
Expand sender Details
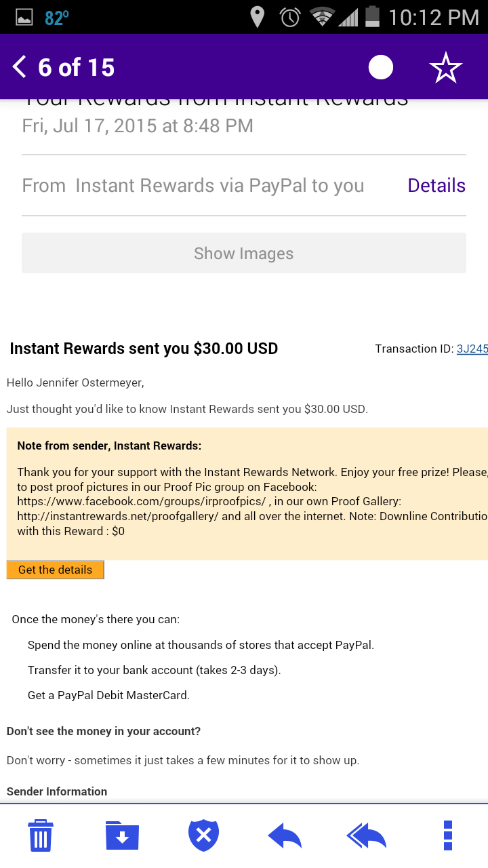436,185
